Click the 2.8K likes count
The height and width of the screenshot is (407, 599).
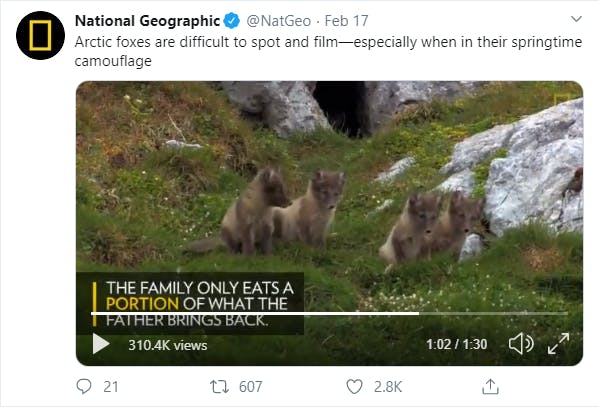coord(388,387)
